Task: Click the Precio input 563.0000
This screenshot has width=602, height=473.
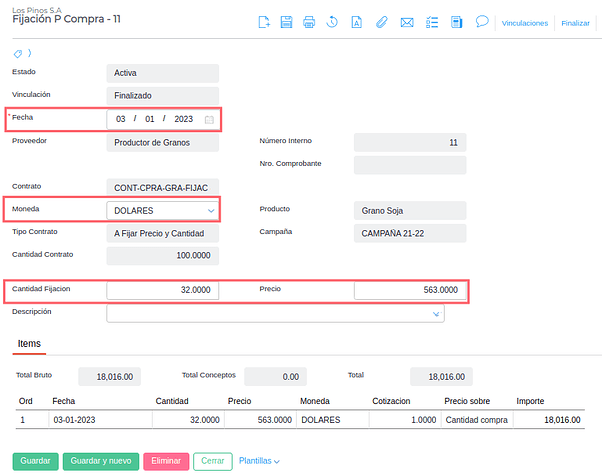Action: coord(410,290)
